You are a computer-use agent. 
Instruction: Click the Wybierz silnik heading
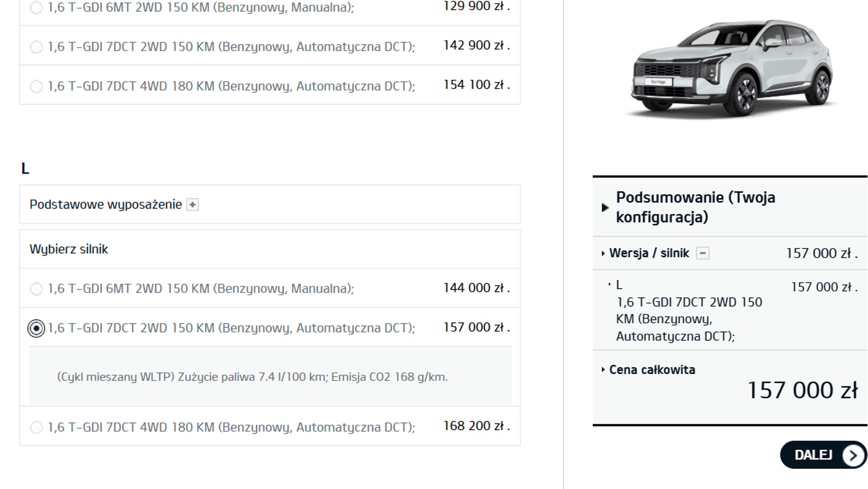pyautogui.click(x=69, y=249)
